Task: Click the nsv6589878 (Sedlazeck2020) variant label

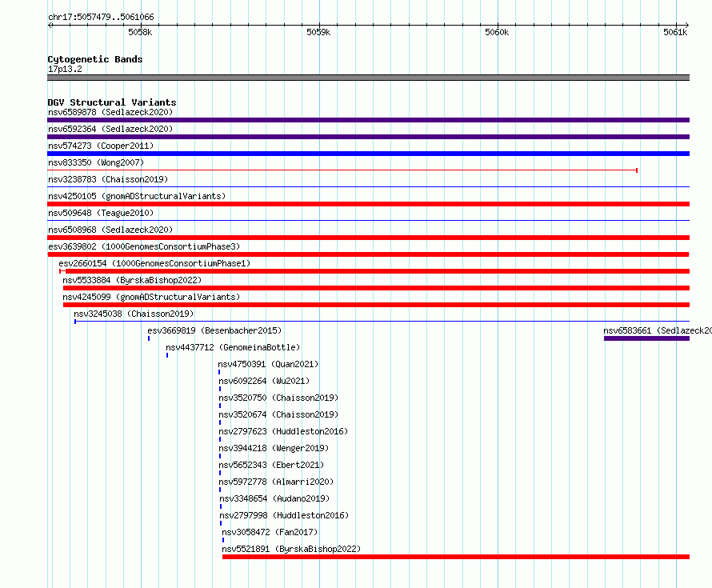Action: point(110,112)
